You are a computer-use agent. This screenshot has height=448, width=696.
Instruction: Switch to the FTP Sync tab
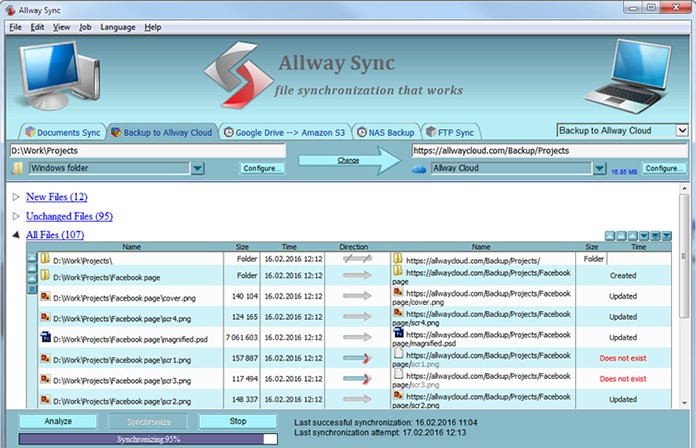(x=450, y=132)
